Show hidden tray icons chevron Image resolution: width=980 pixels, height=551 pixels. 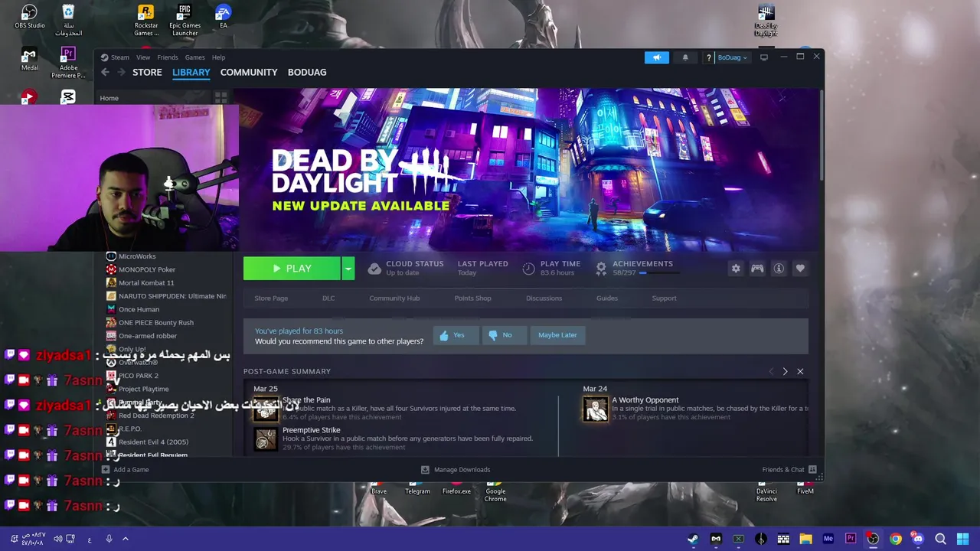click(x=126, y=539)
